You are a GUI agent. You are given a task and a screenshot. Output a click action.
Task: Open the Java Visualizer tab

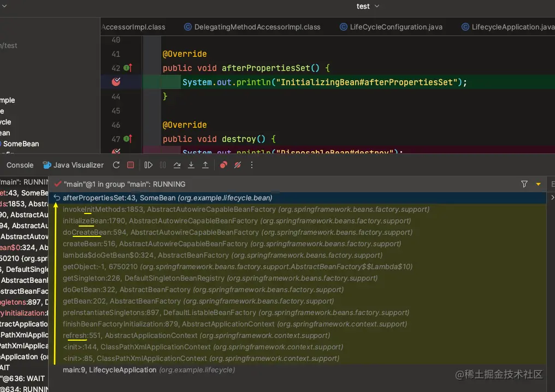tap(73, 165)
